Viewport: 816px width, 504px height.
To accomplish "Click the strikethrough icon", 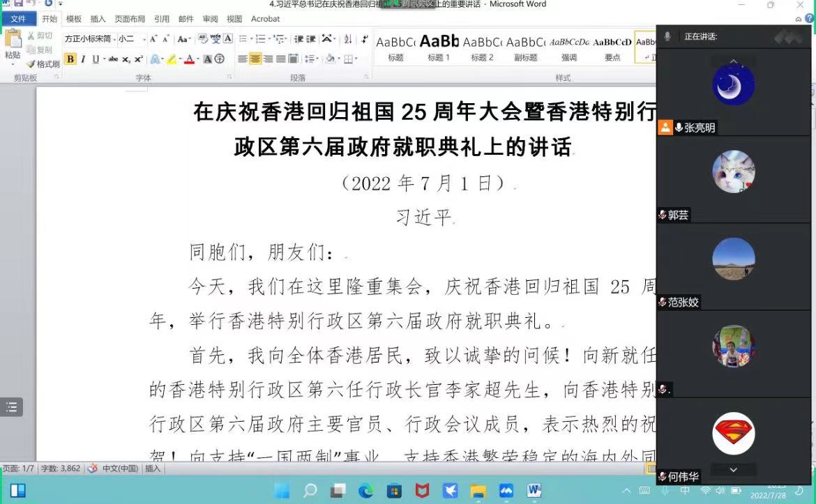I will [x=113, y=59].
